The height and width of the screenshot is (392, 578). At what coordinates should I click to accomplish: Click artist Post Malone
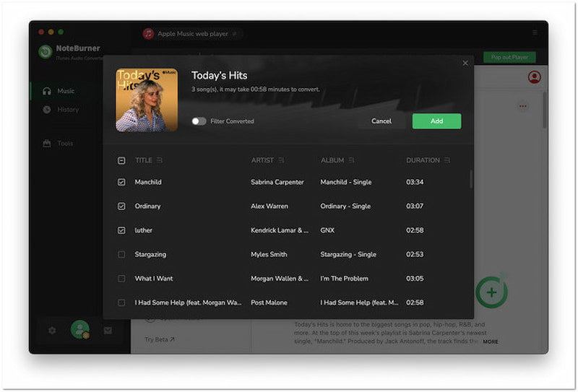click(x=269, y=302)
